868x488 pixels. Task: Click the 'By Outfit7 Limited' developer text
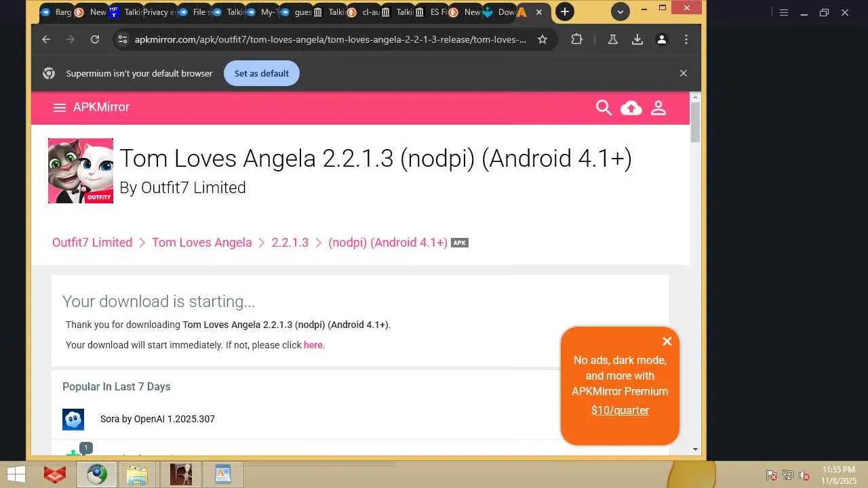pyautogui.click(x=182, y=188)
